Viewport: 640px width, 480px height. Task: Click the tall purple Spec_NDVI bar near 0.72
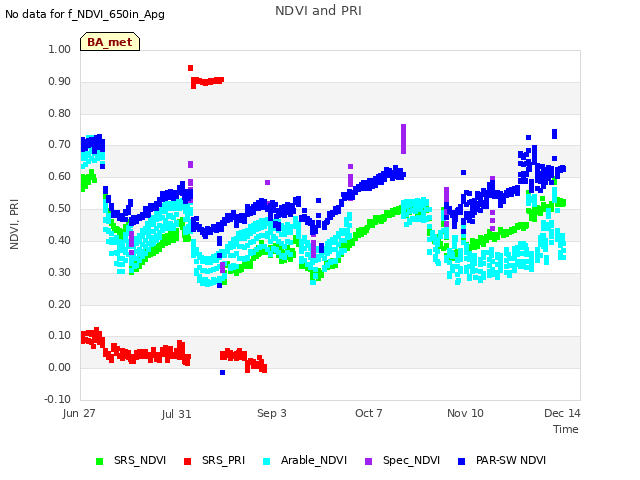403,139
